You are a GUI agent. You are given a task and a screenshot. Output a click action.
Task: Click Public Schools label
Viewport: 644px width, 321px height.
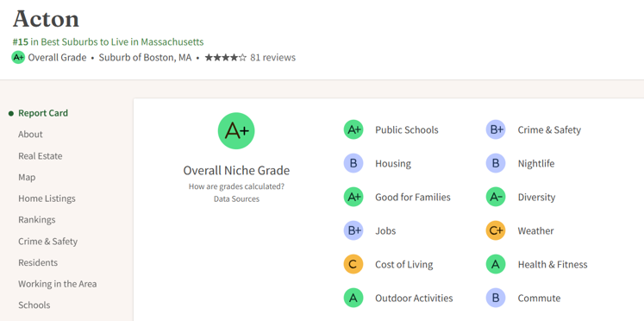pyautogui.click(x=407, y=130)
